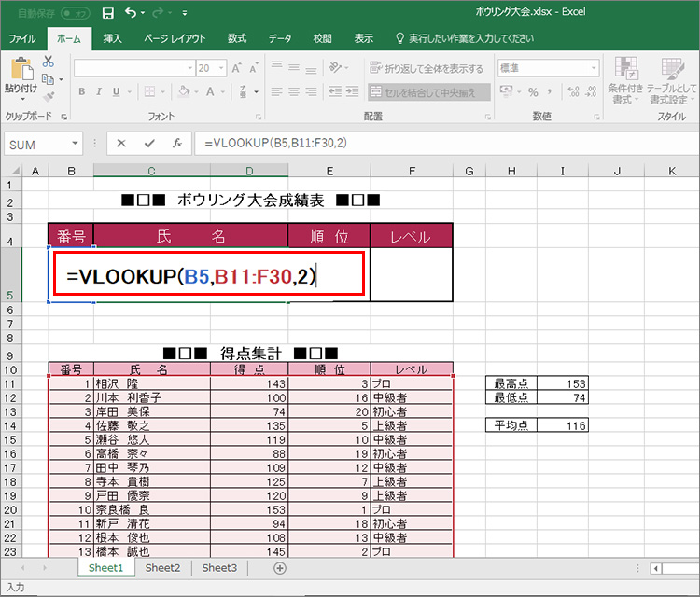This screenshot has height=597, width=700.
Task: Cancel the formula entry with X icon
Action: click(120, 144)
